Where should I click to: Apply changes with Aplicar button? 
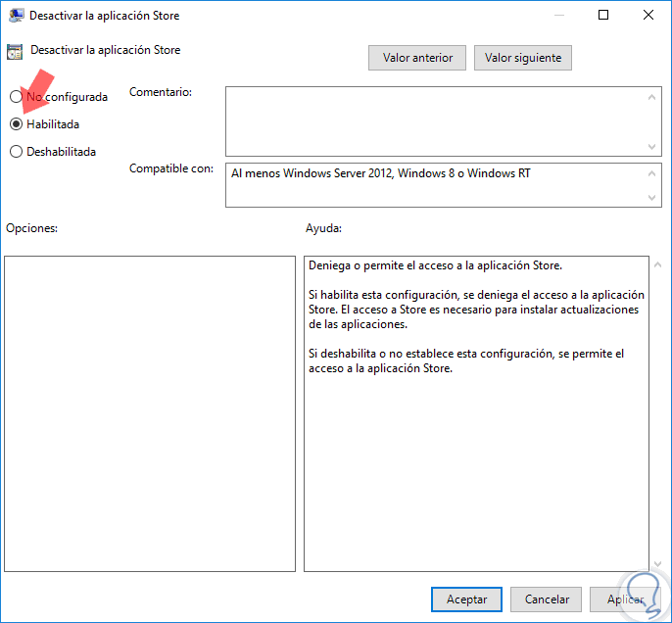click(x=625, y=599)
